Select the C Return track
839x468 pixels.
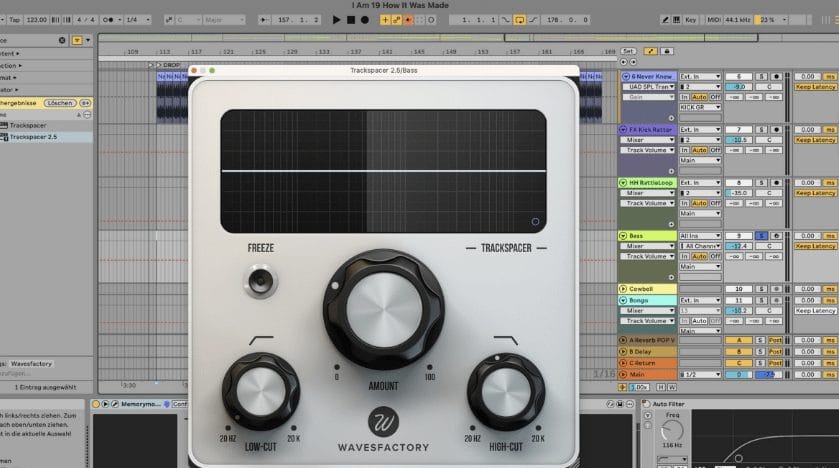pyautogui.click(x=647, y=363)
